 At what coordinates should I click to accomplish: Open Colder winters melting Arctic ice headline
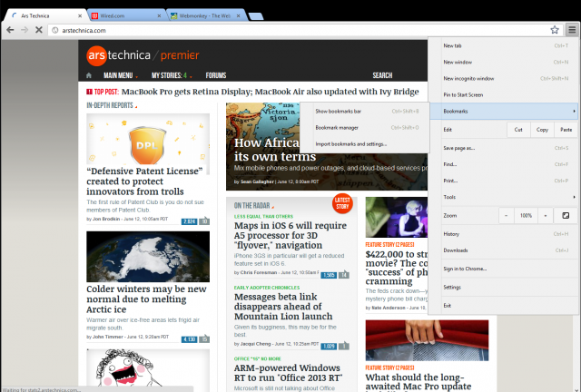click(x=146, y=299)
